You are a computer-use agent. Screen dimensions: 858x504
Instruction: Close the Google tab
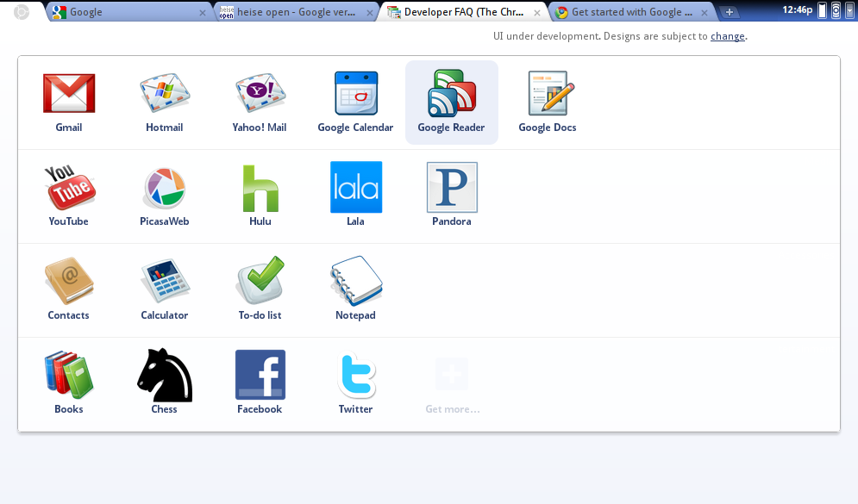pos(203,13)
